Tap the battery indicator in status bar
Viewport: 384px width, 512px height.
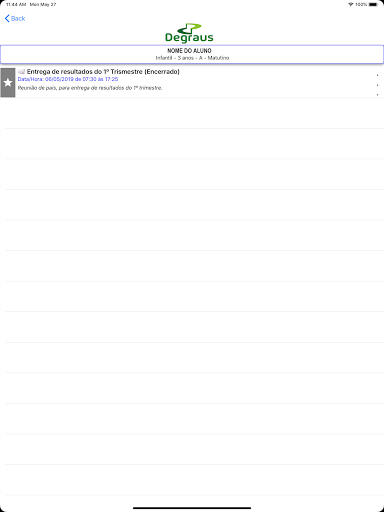[x=374, y=5]
